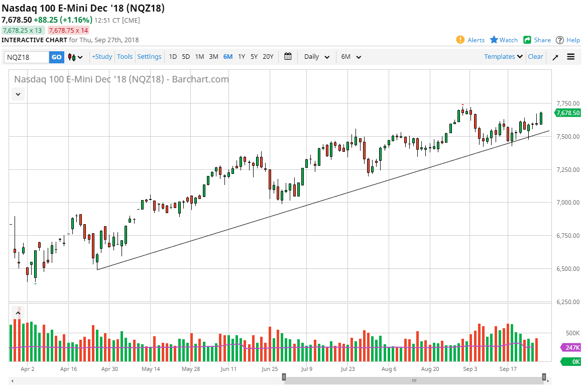
Task: Expand chart using the diagonal arrow icon
Action: click(x=555, y=57)
